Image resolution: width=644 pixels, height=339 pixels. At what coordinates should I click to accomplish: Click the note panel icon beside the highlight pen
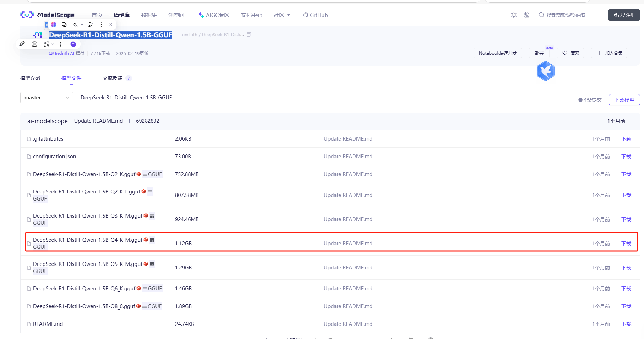coord(34,44)
